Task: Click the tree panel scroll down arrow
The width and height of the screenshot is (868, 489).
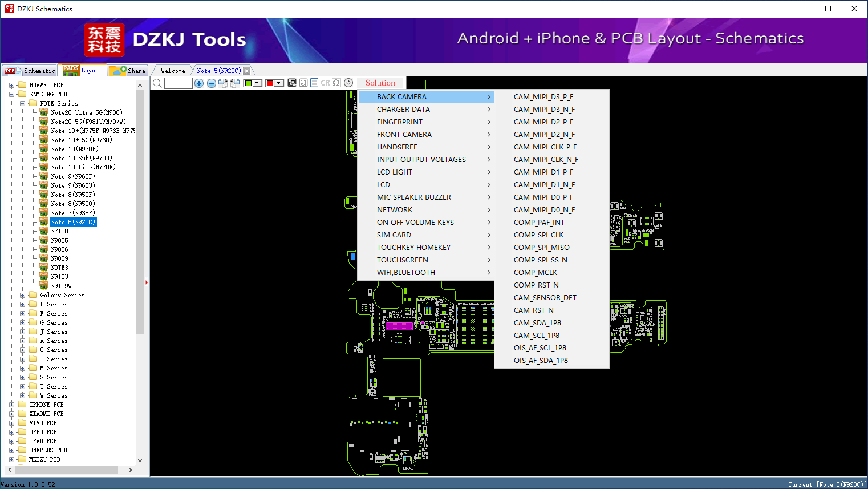Action: [140, 460]
